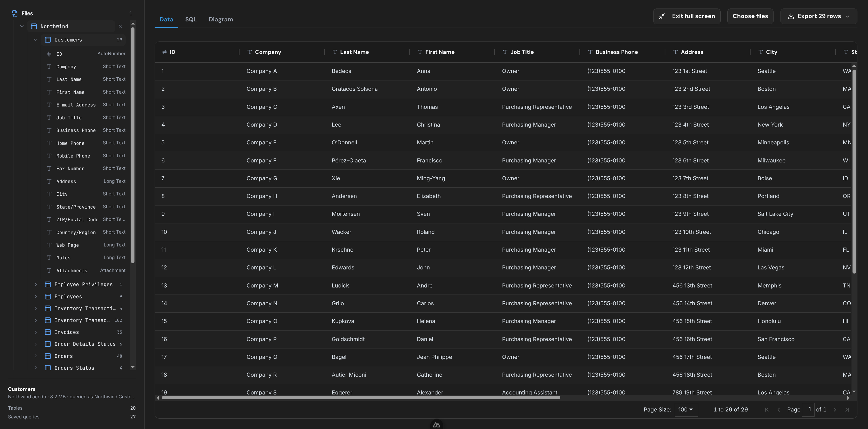Viewport: 868px width, 429px height.
Task: Click the horizontal scrollbar under the table
Action: tap(361, 398)
